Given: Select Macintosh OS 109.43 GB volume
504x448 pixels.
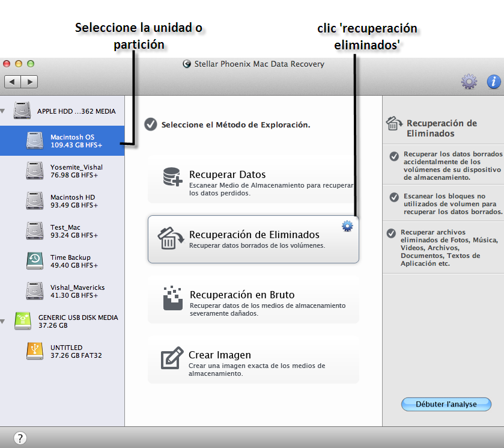Looking at the screenshot, I should point(62,141).
